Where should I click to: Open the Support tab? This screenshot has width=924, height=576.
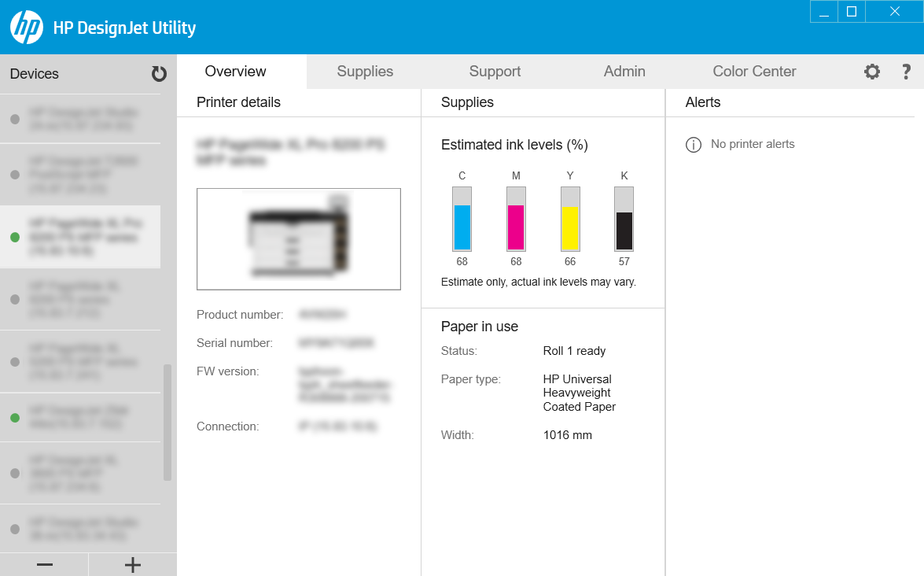[x=495, y=71]
